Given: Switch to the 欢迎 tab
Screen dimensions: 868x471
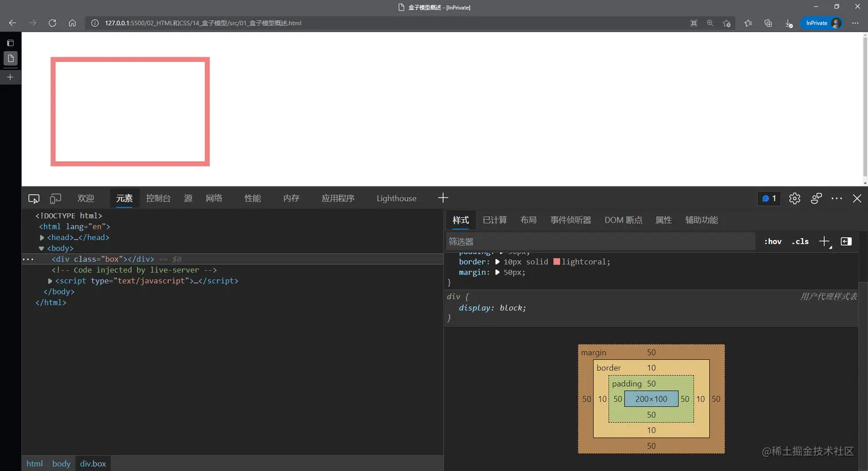Looking at the screenshot, I should click(86, 198).
